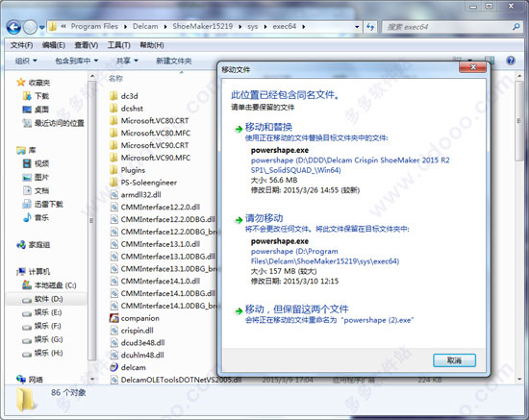Open the 文件(F) menu
This screenshot has height=420, width=529.
pos(21,45)
